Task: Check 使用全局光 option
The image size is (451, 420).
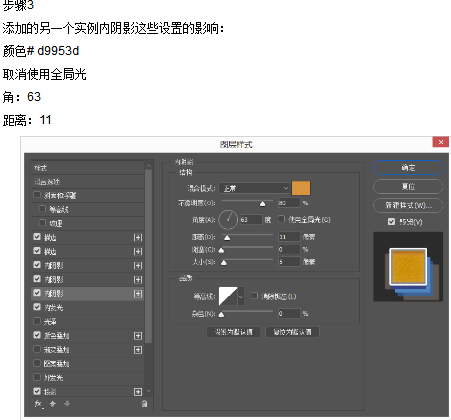Action: [x=282, y=219]
